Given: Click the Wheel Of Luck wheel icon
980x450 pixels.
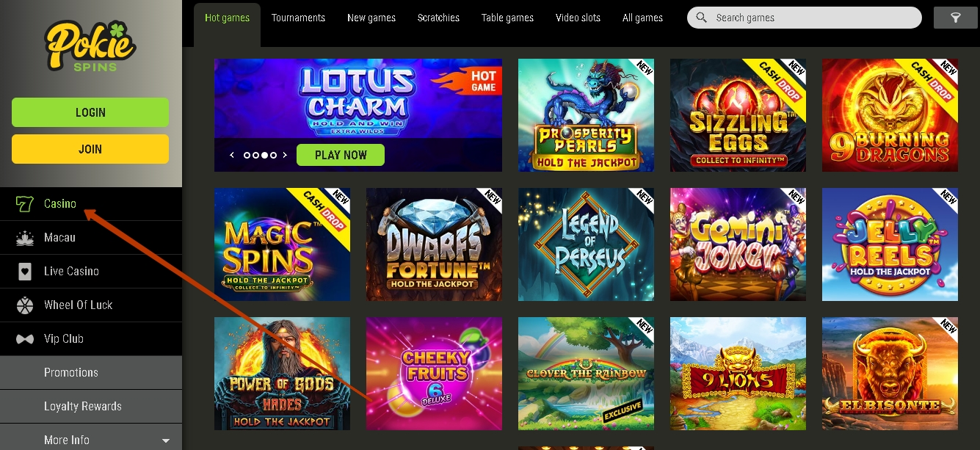Looking at the screenshot, I should tap(24, 305).
